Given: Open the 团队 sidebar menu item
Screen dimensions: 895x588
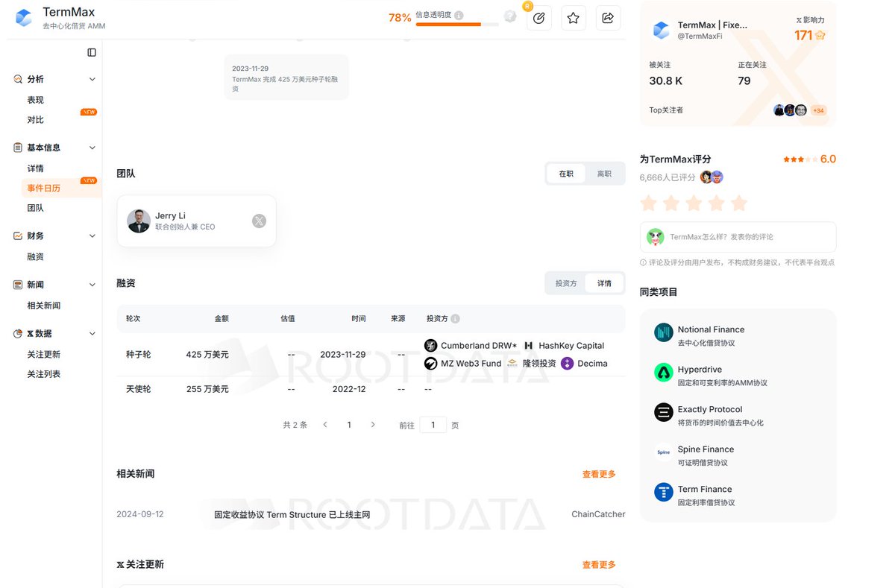Looking at the screenshot, I should (x=35, y=207).
